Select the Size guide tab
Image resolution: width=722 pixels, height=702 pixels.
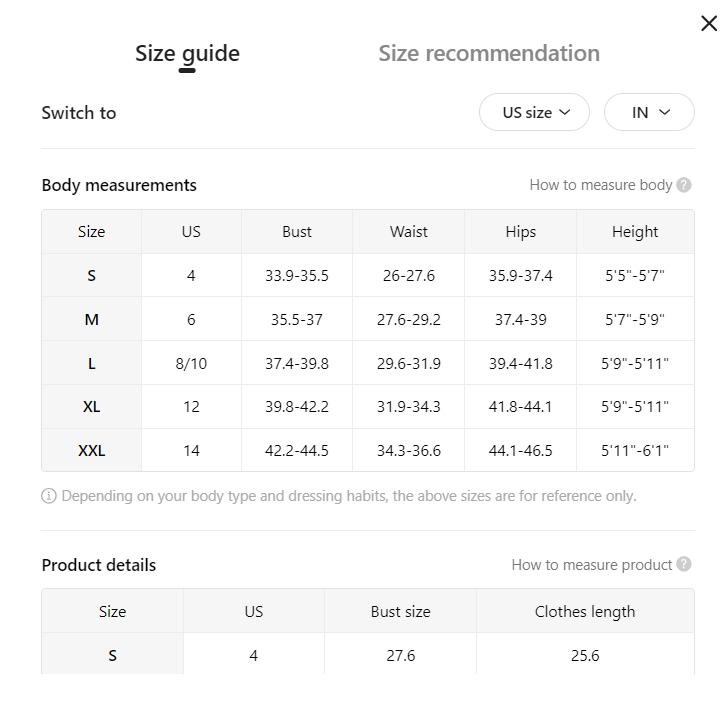(187, 54)
